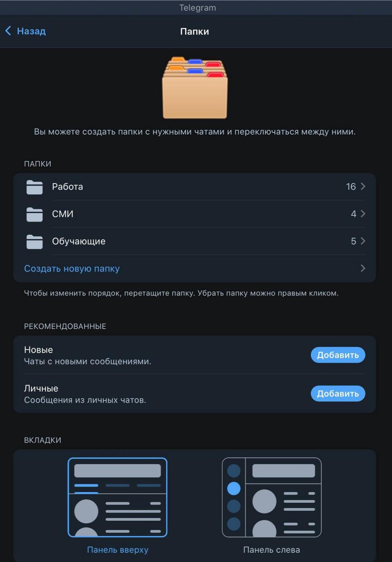
Task: Click Создать новую папку link
Action: (72, 268)
